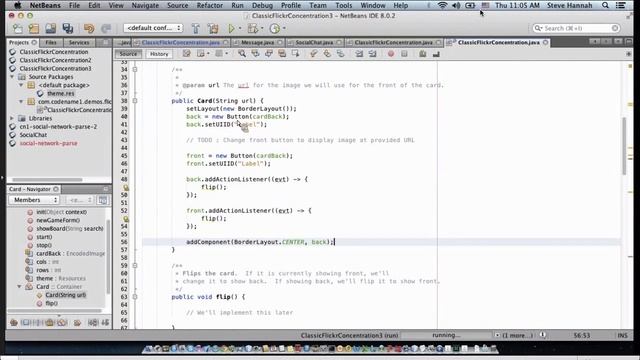Select the SocialChat project in Projects
Screen dimensions: 640x360
click(33, 135)
